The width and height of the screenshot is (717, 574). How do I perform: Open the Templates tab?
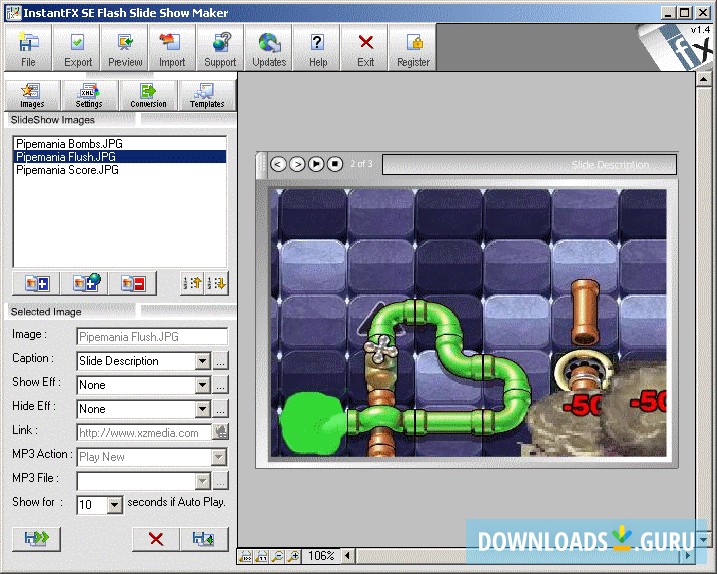pos(207,96)
